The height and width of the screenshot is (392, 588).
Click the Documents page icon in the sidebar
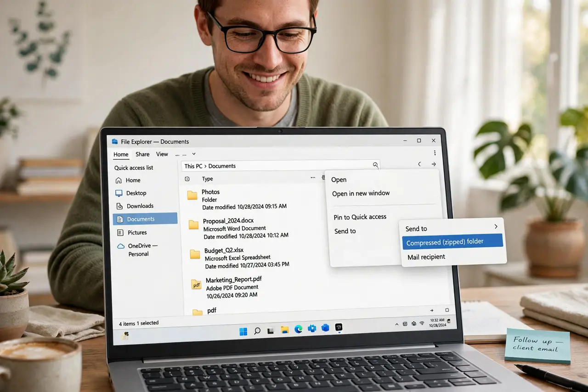tap(120, 219)
